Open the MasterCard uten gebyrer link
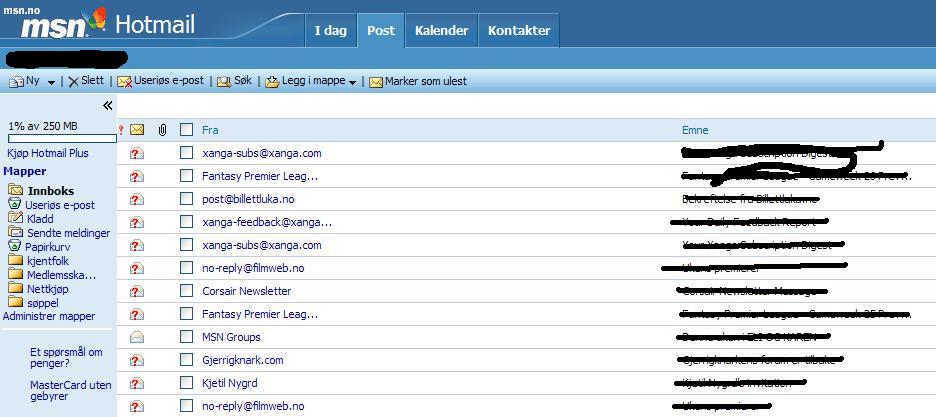The width and height of the screenshot is (936, 417). [x=70, y=391]
